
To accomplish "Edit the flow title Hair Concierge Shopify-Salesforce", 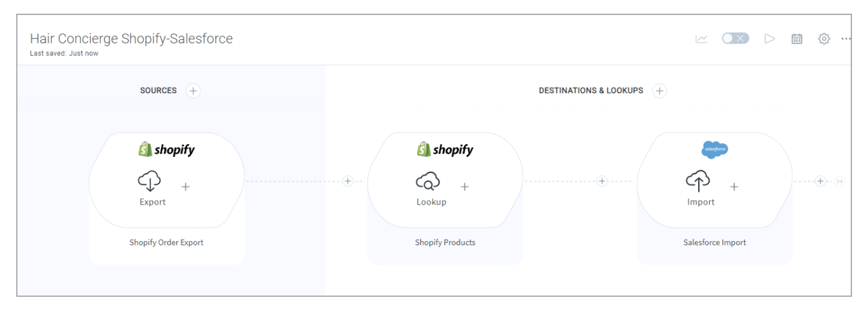I will coord(131,39).
